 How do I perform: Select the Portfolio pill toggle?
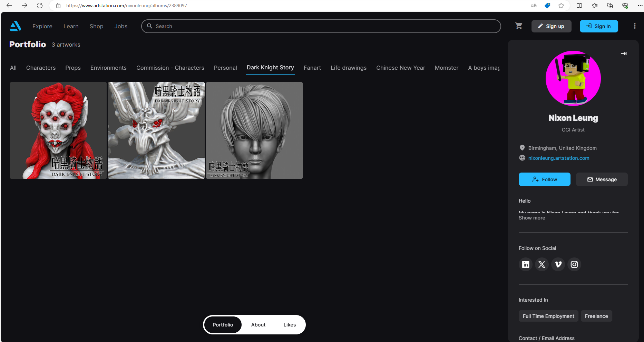(x=223, y=325)
